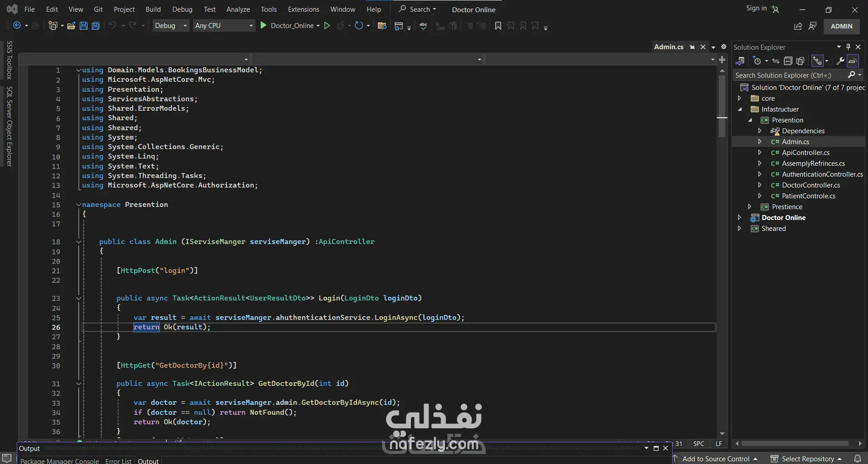This screenshot has width=868, height=464.
Task: Toggle pin on Admin.cs tab
Action: [692, 47]
